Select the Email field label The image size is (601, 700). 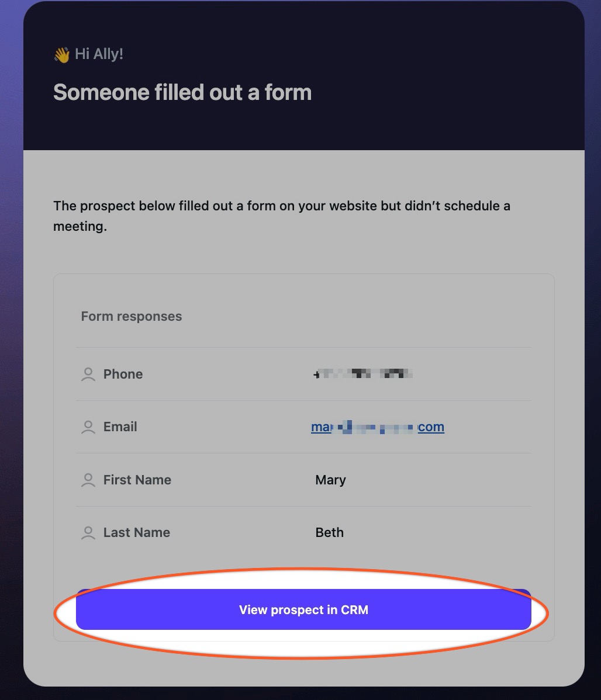[x=120, y=427]
